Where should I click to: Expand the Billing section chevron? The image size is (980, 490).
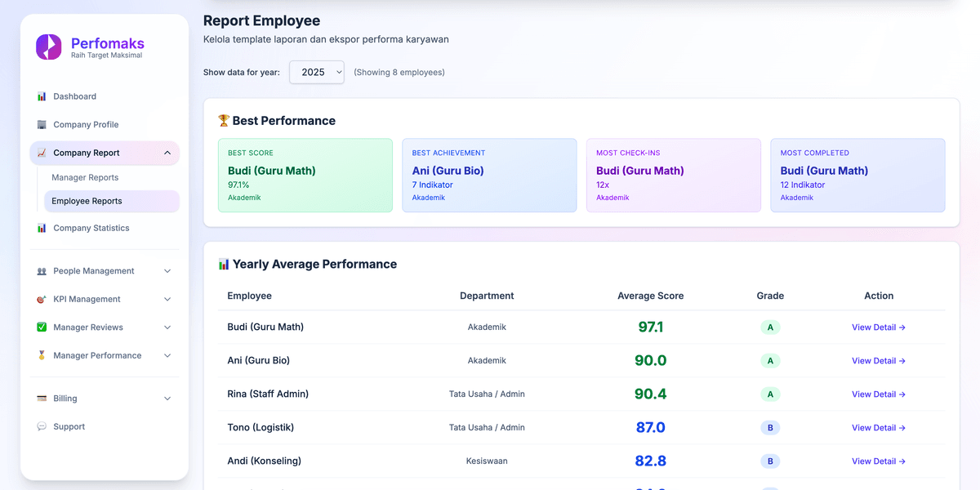point(167,399)
